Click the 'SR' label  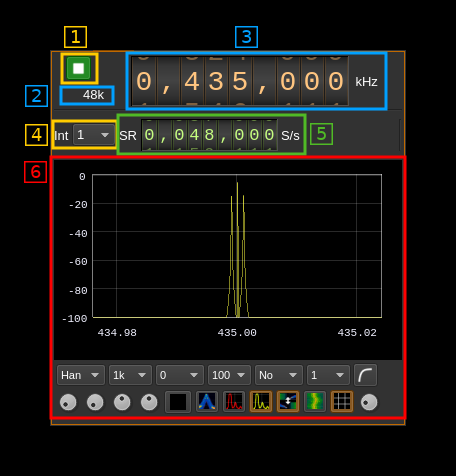[x=128, y=136]
